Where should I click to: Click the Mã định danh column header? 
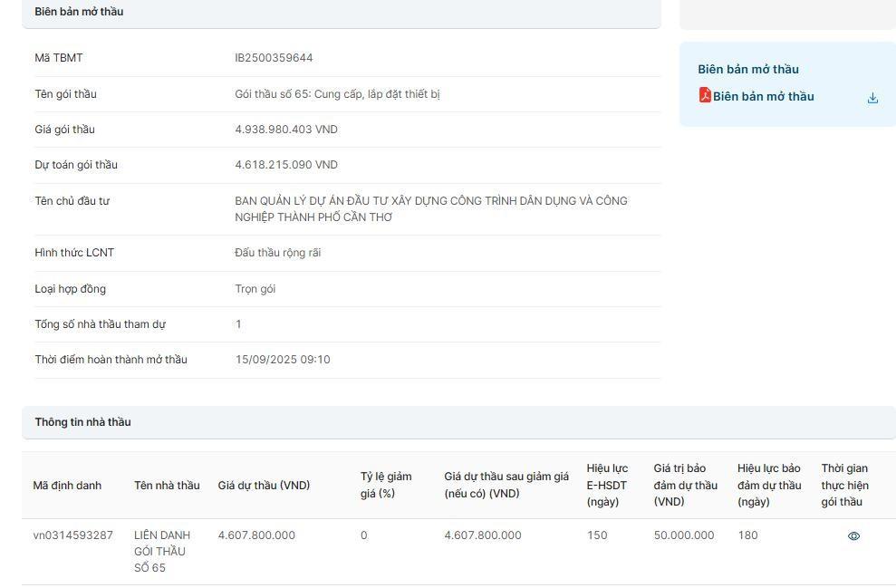tap(67, 486)
